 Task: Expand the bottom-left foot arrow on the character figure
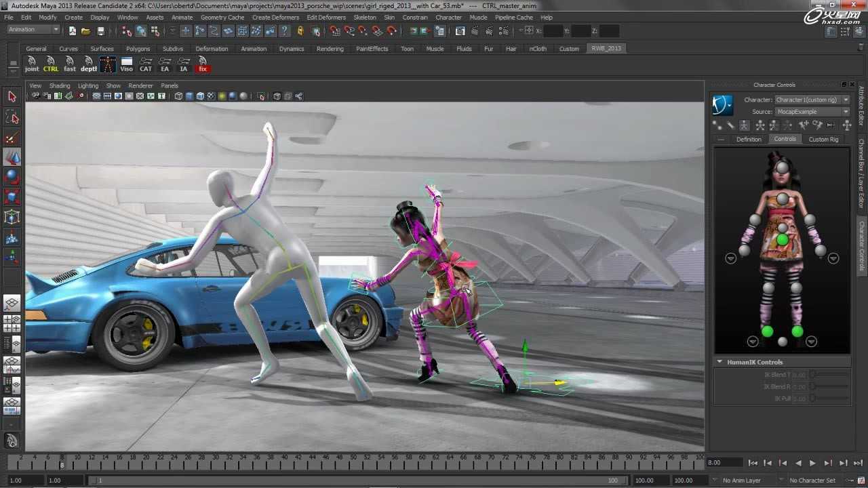[752, 341]
